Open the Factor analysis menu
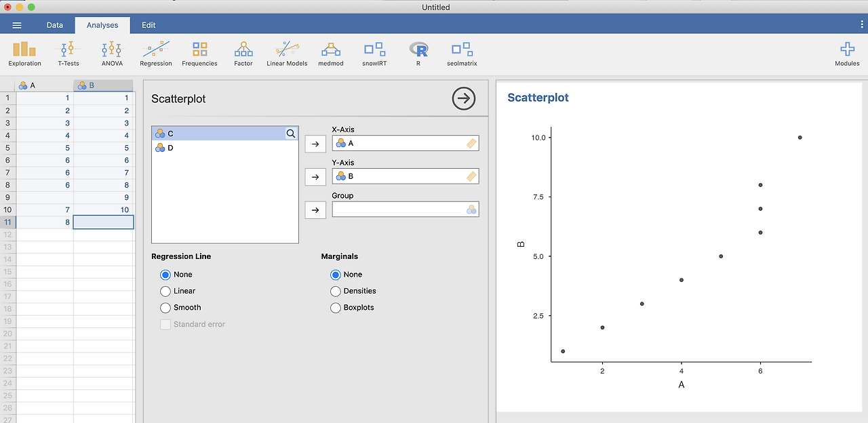Image resolution: width=868 pixels, height=423 pixels. pyautogui.click(x=243, y=54)
